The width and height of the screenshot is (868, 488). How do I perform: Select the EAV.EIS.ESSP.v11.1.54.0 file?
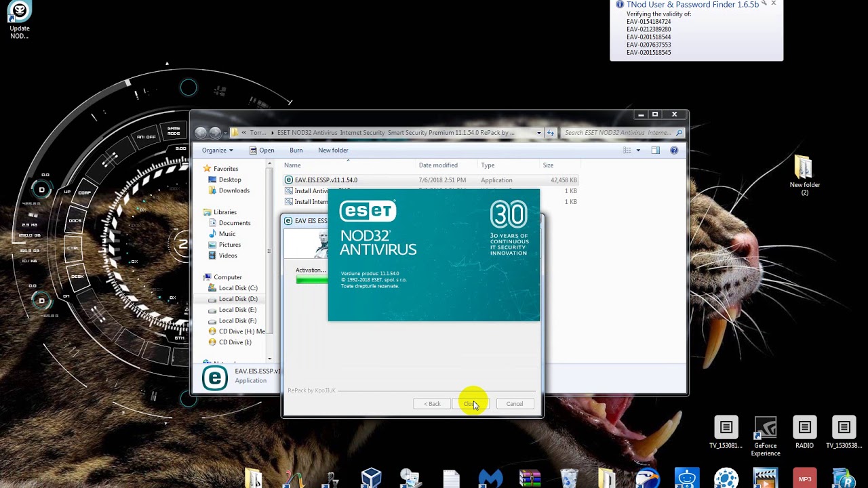(x=431, y=180)
